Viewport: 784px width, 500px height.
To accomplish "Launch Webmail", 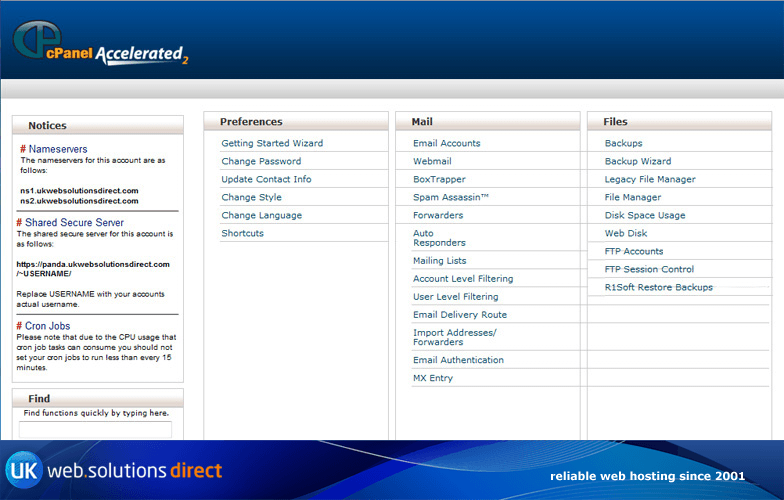I will tap(432, 162).
